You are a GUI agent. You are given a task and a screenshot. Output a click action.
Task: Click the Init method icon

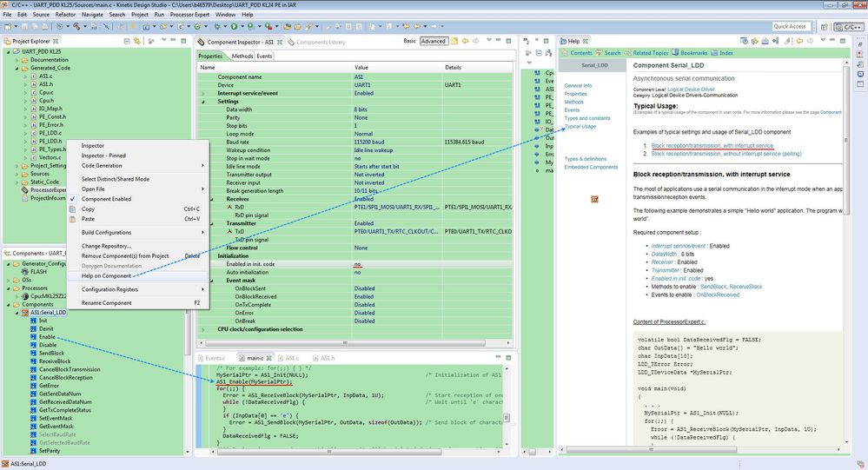tap(34, 321)
